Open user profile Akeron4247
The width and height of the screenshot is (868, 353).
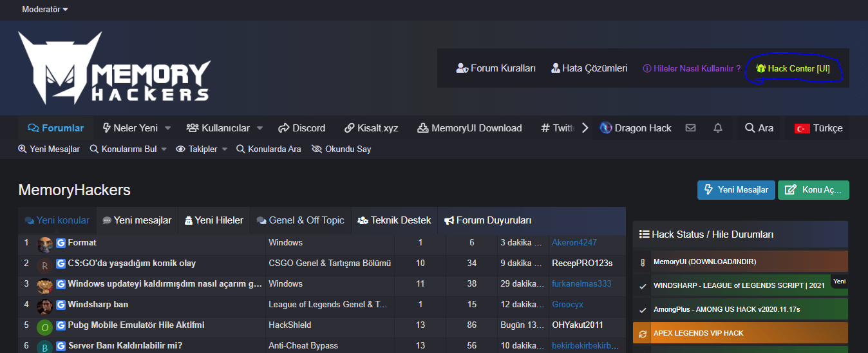(574, 243)
